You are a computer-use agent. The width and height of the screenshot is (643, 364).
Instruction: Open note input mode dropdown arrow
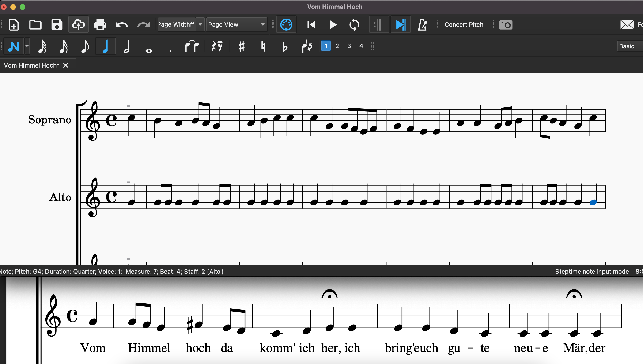27,46
